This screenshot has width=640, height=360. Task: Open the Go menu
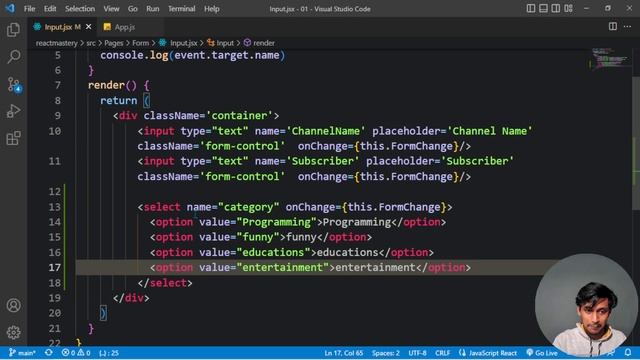coord(133,9)
